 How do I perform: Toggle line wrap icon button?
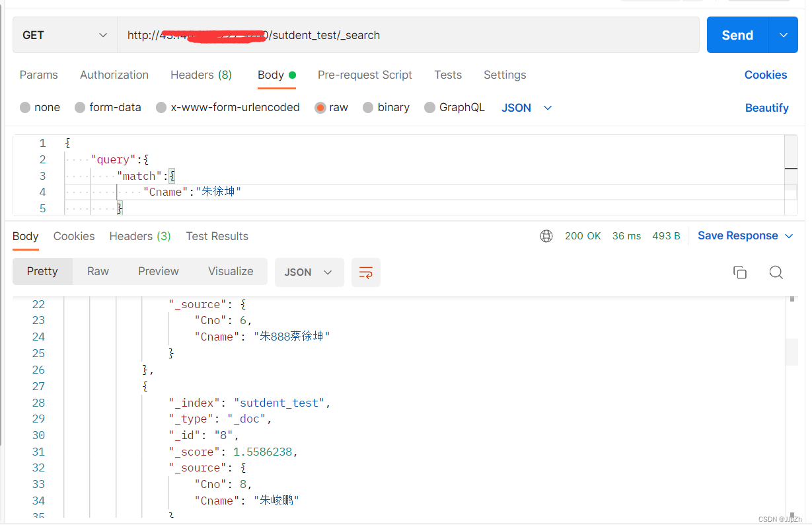coord(366,272)
